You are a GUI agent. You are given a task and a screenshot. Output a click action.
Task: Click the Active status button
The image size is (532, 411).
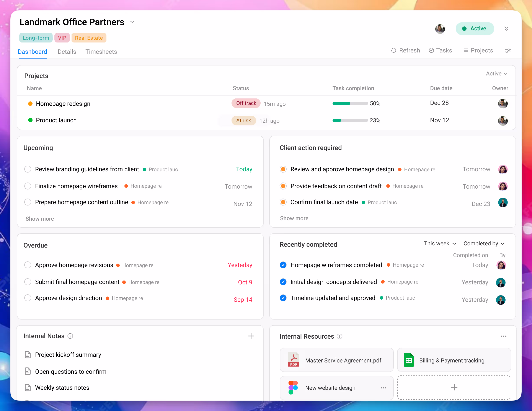point(475,28)
